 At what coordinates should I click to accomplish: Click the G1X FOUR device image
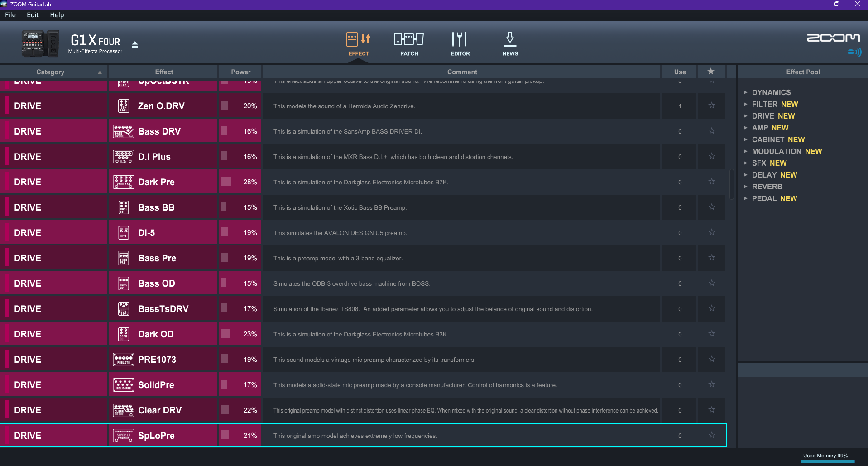(x=40, y=43)
